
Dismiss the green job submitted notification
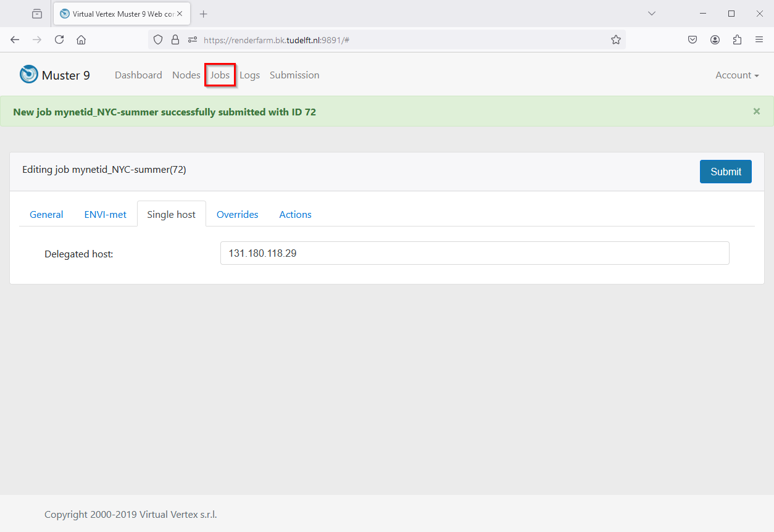click(756, 111)
